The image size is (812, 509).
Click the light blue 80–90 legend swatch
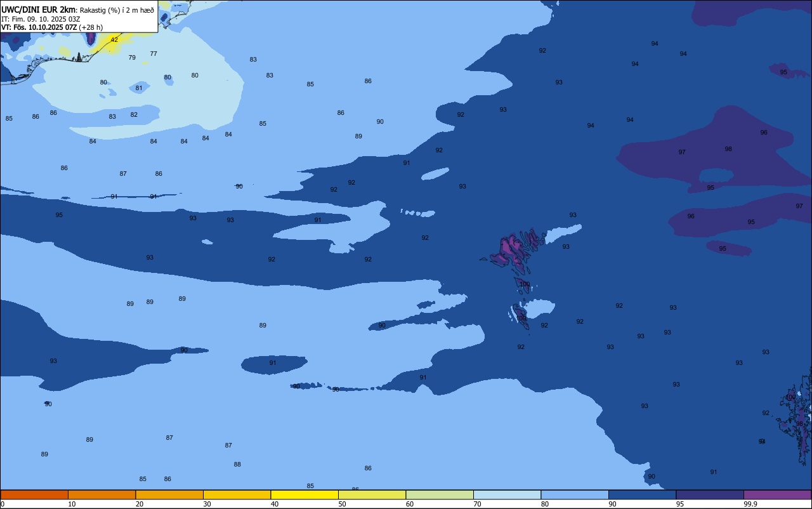(575, 495)
